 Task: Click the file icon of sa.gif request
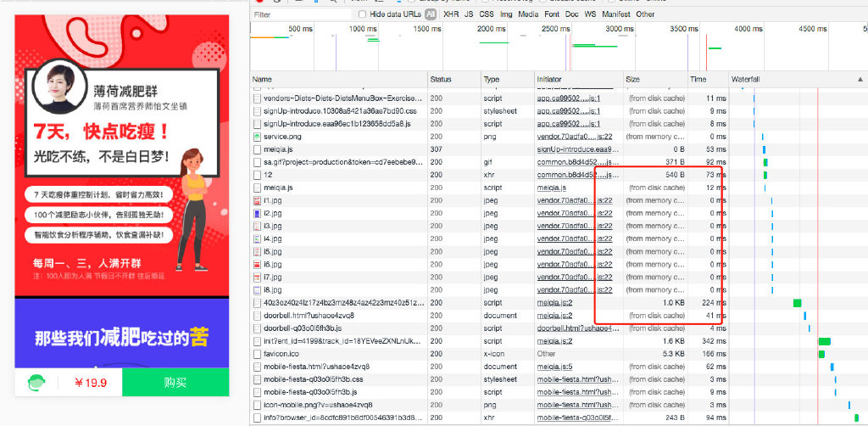(x=257, y=162)
